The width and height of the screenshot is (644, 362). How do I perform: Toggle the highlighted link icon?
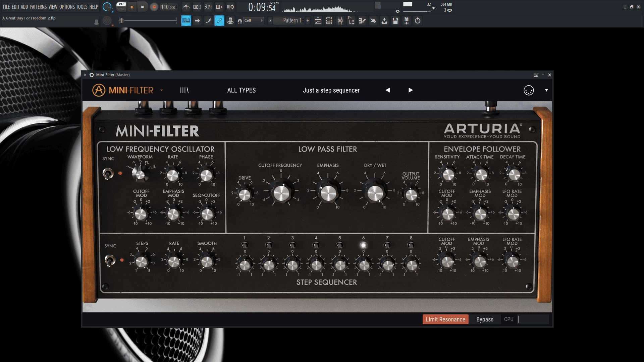point(219,21)
